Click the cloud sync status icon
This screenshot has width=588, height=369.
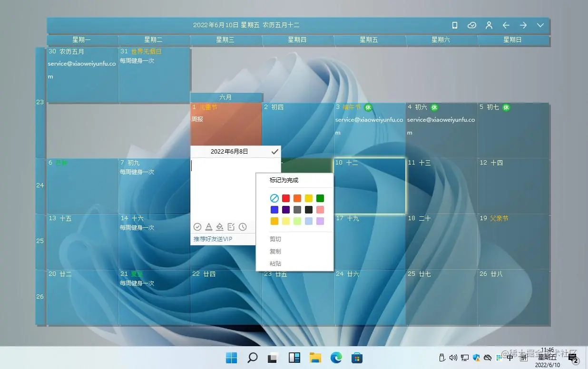coord(471,25)
